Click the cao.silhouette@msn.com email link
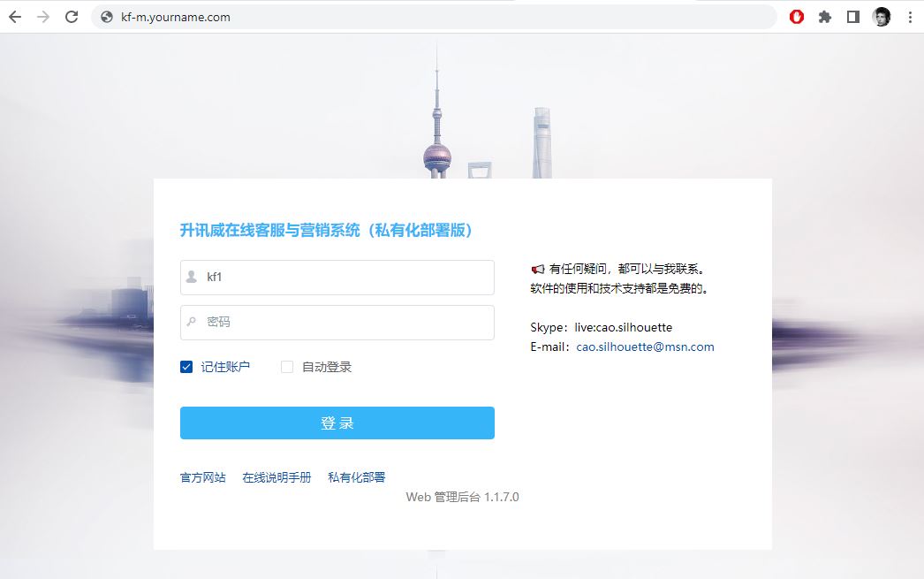 (x=645, y=347)
